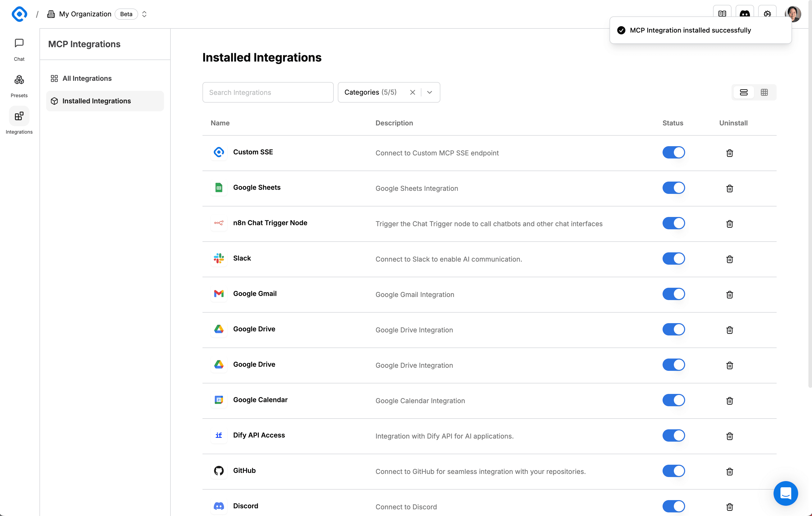Clear the selected categories filter

pos(413,92)
